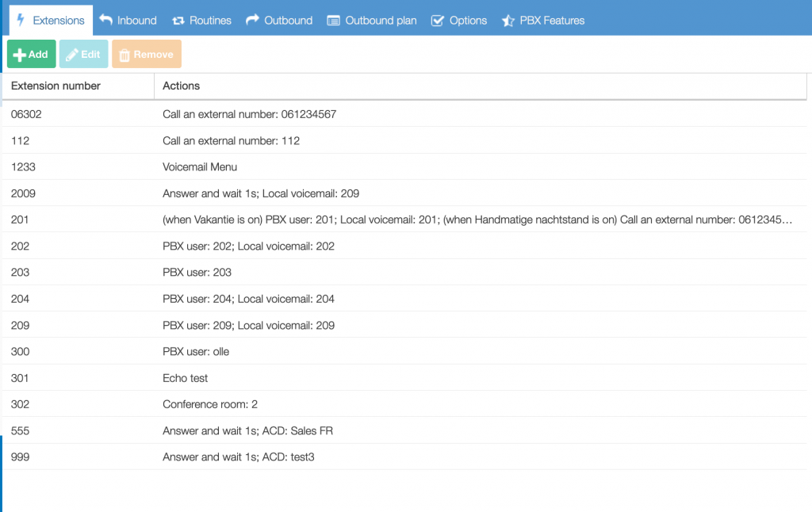Click the Remove button
This screenshot has height=512, width=812.
pyautogui.click(x=146, y=54)
